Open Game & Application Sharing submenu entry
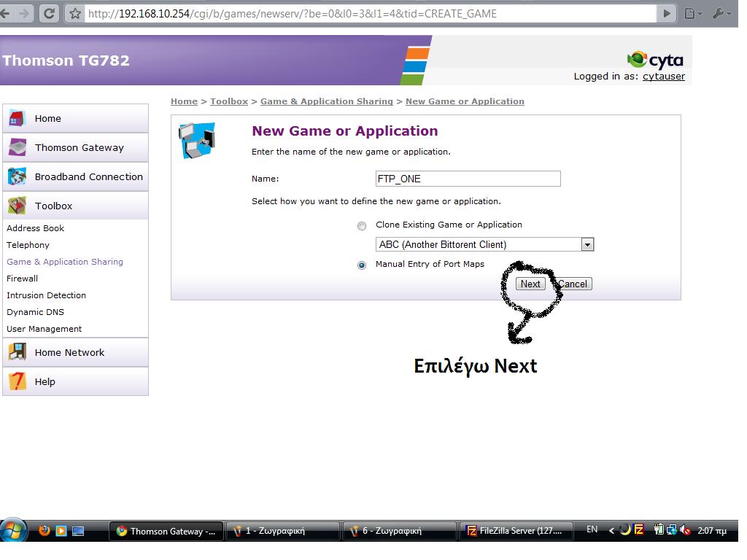The width and height of the screenshot is (747, 560). [x=65, y=262]
